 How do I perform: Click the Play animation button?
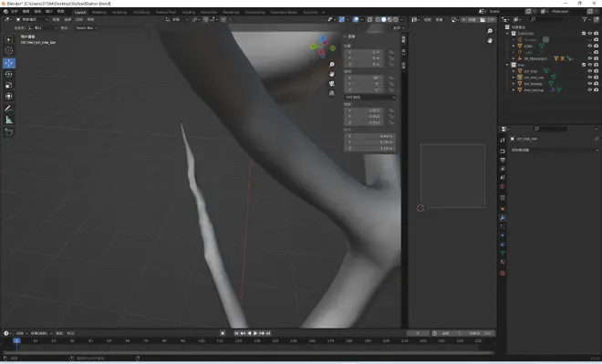255,333
